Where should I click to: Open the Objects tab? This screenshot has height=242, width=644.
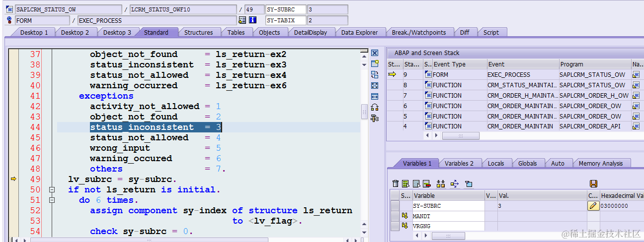pos(269,32)
